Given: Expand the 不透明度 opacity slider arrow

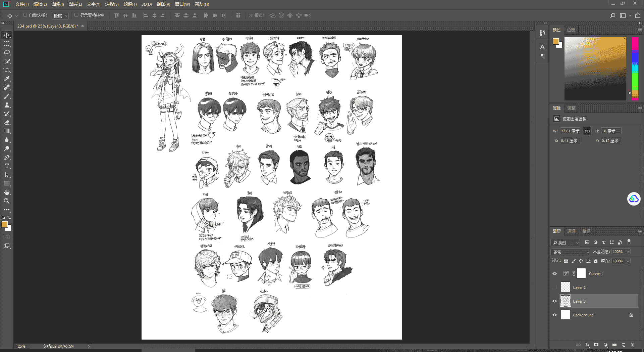Looking at the screenshot, I should coord(628,252).
